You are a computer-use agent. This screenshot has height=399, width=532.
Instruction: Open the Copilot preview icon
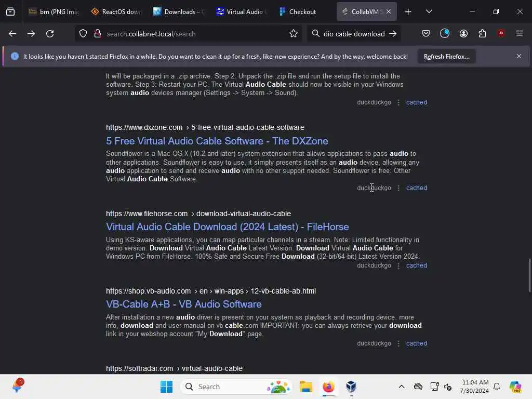[515, 387]
